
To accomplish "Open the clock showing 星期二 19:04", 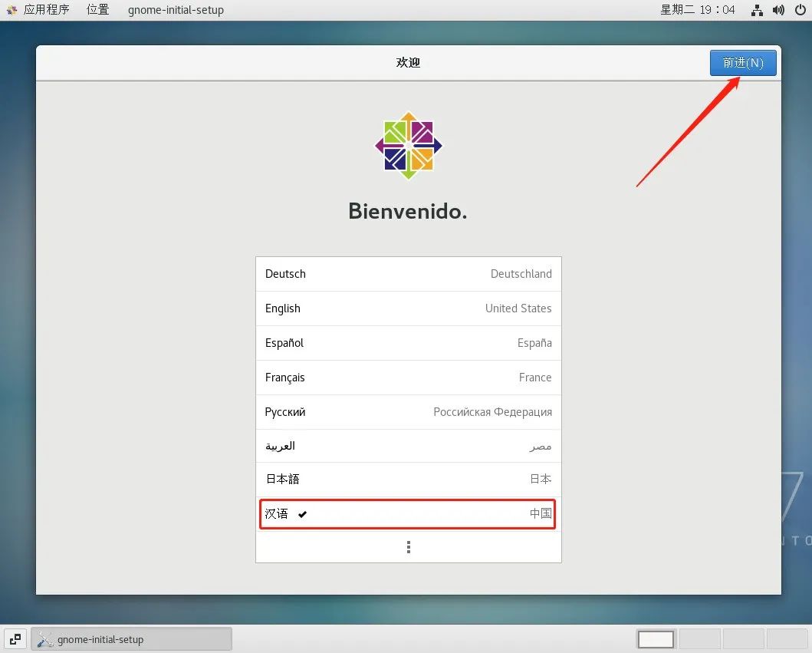I will [x=697, y=10].
